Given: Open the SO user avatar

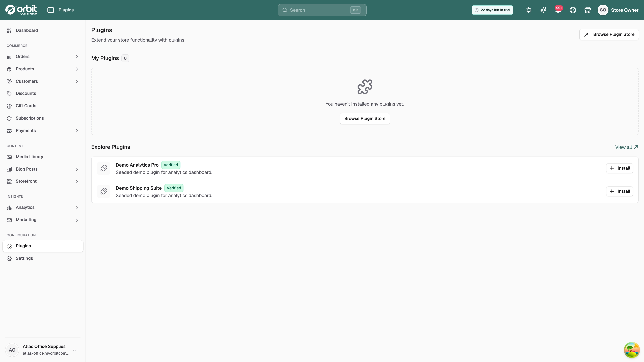Looking at the screenshot, I should click(x=603, y=10).
